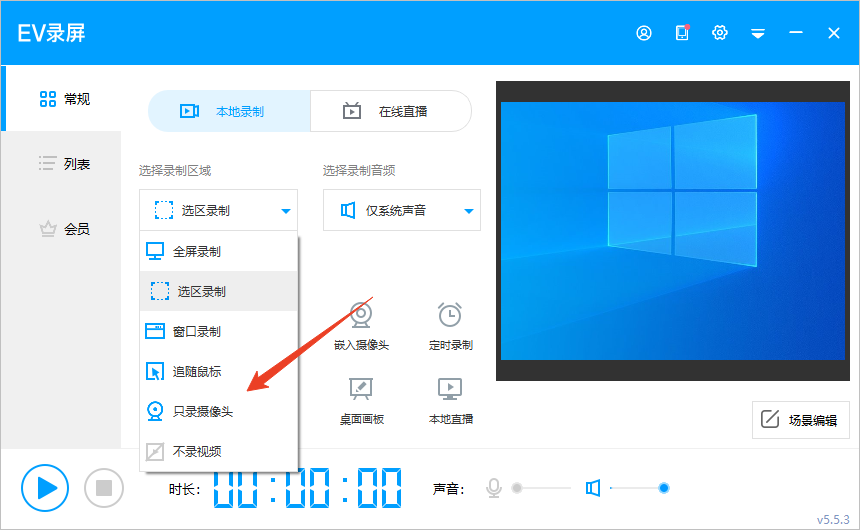
Task: Open the title bar dropdown menu icon
Action: coord(757,34)
